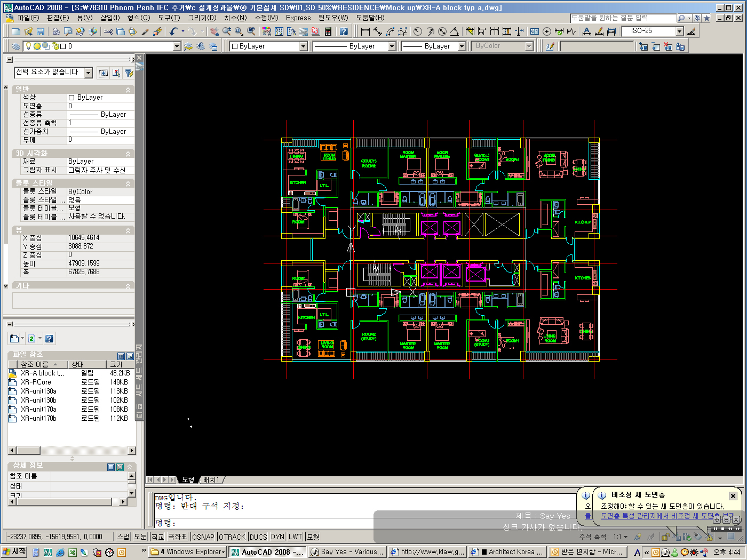This screenshot has width=747, height=560.
Task: Toggle the OSNAP status bar button
Action: (203, 537)
